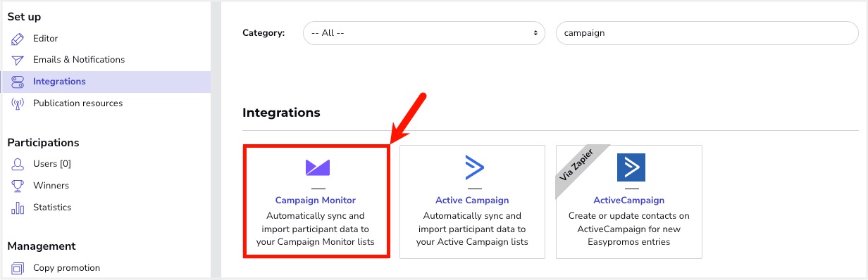
Task: Click the Copy promotion icon
Action: [x=18, y=268]
